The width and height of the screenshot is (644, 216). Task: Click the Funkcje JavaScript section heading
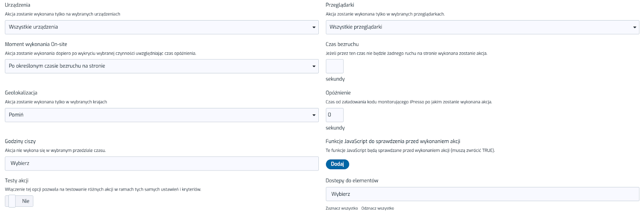393,141
